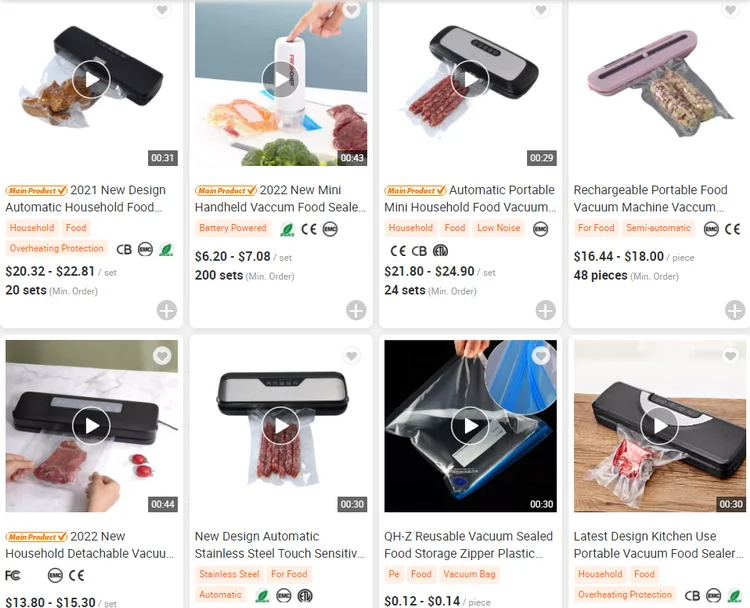Open the pink vacuum sealer product image
This screenshot has width=750, height=608.
coord(660,84)
